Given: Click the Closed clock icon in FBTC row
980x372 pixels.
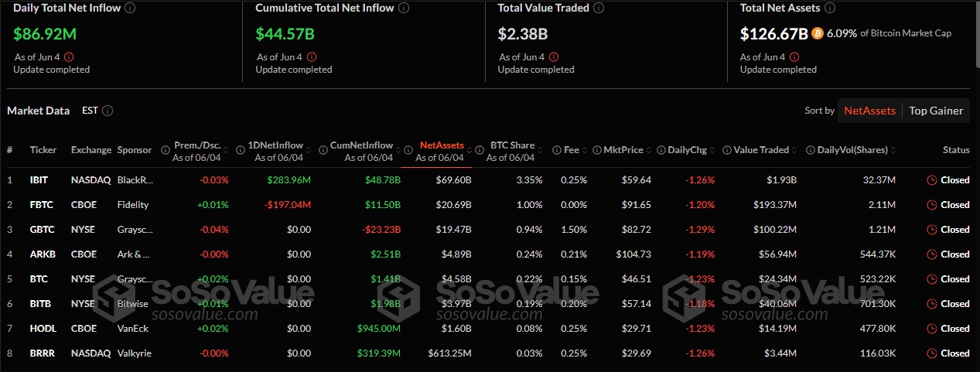Looking at the screenshot, I should tap(932, 205).
